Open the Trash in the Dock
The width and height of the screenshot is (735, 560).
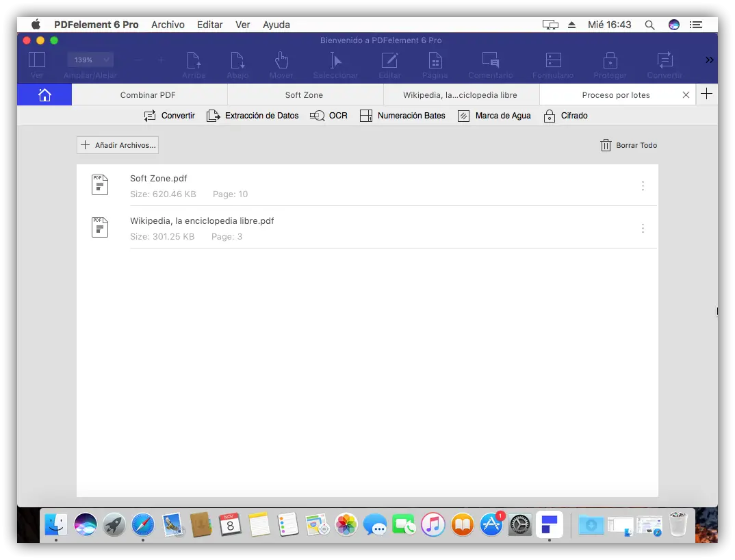pyautogui.click(x=678, y=524)
